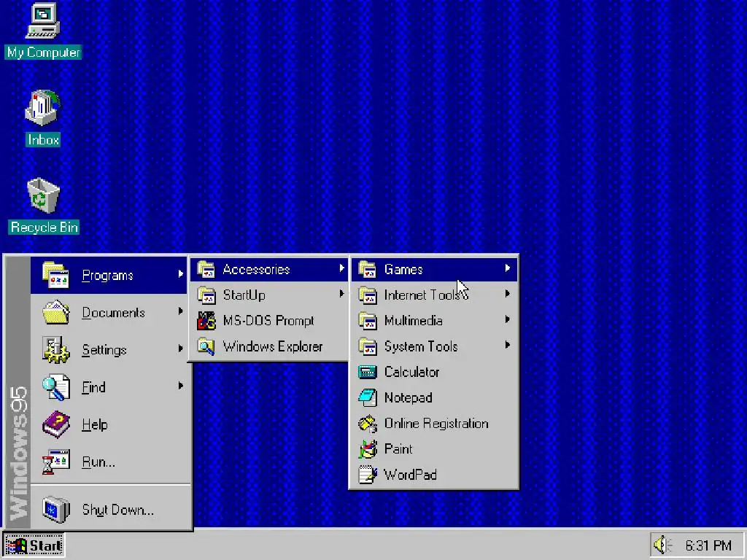This screenshot has width=747, height=560.
Task: Select the Accessories menu label
Action: click(256, 270)
